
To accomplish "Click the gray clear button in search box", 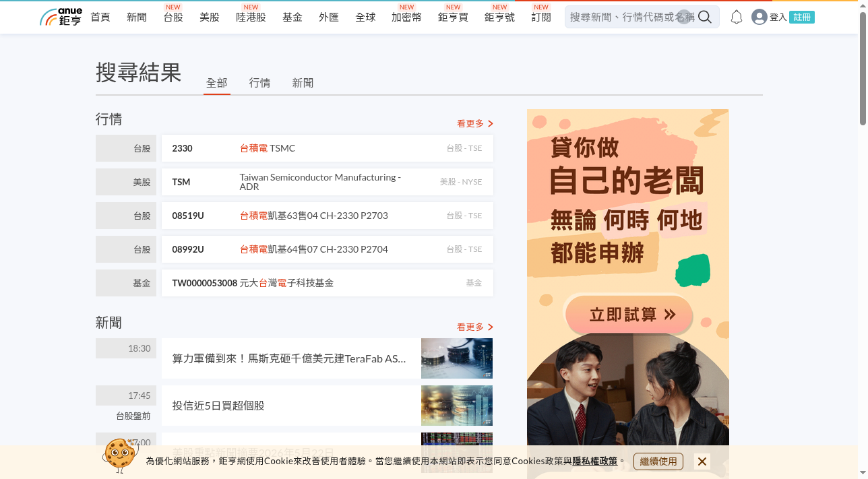I will click(x=684, y=17).
